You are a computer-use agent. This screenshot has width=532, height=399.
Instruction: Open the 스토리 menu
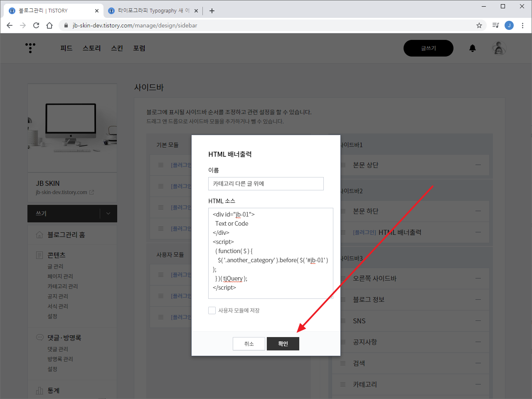92,48
